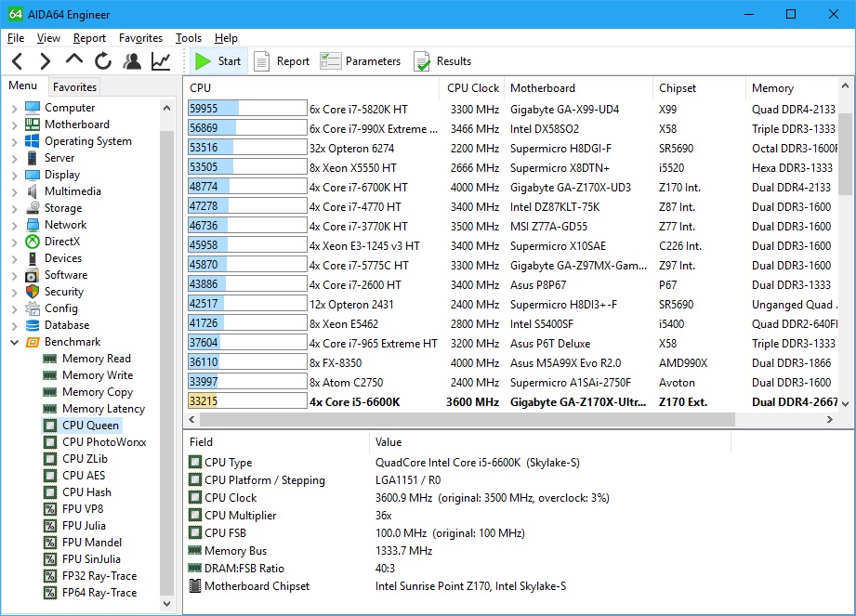
Task: Switch to the Favorites tab
Action: pyautogui.click(x=74, y=86)
